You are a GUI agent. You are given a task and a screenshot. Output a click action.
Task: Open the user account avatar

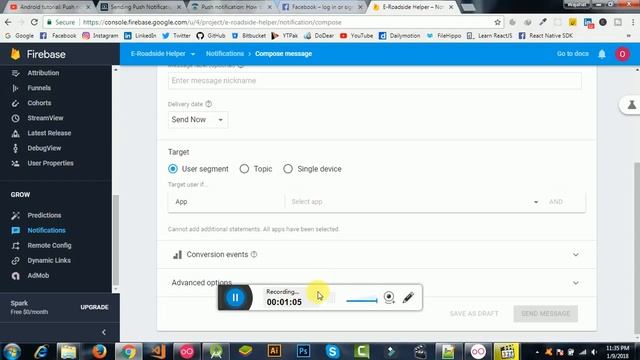click(622, 54)
